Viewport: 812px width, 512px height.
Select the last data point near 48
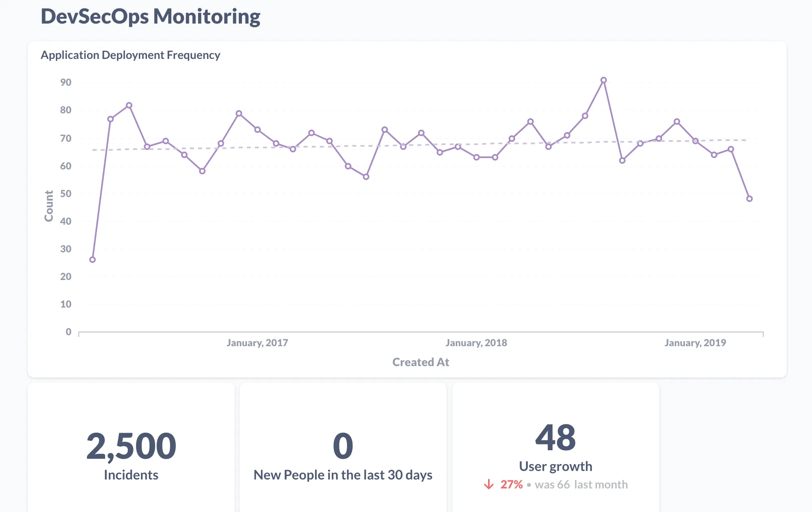pyautogui.click(x=749, y=199)
